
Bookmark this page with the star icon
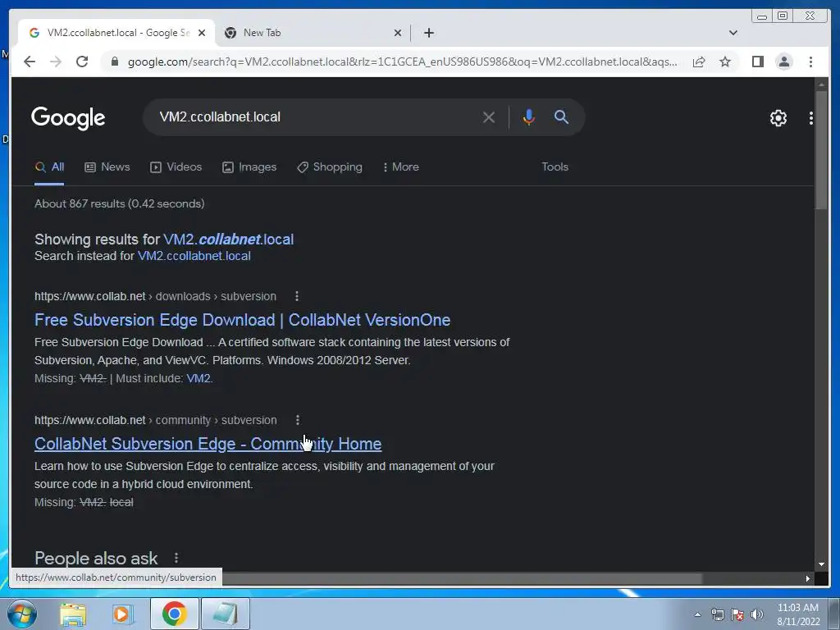tap(725, 62)
